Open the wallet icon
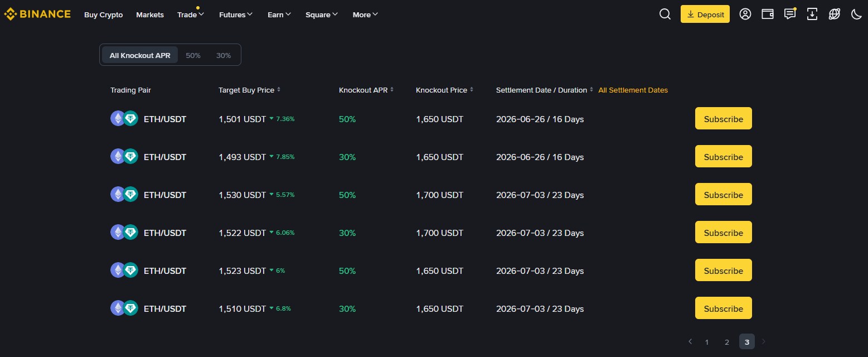Screen dimensions: 868x357 pos(768,15)
